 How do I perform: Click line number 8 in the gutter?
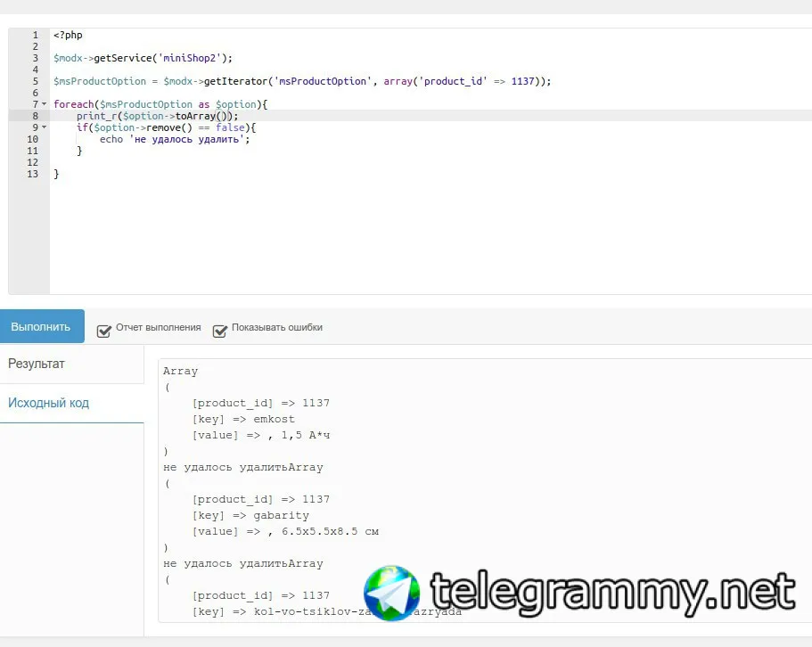click(x=36, y=116)
